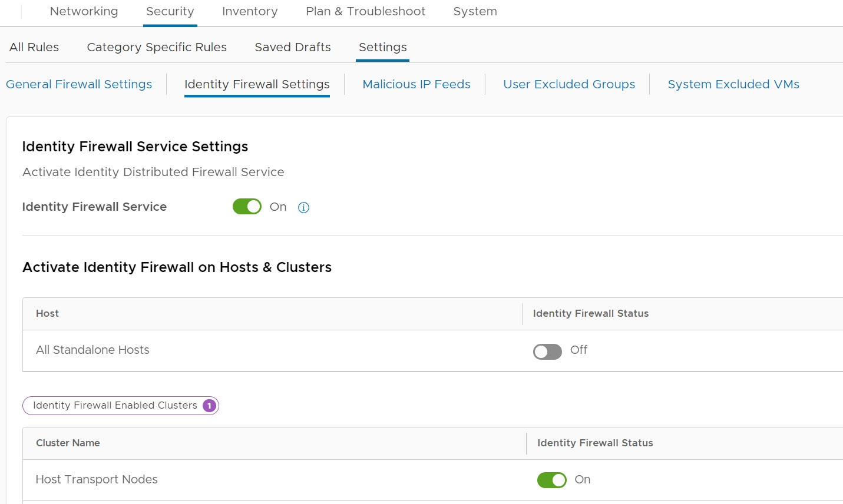Select Identity Firewall Settings tab
This screenshot has height=504, width=843.
(257, 84)
